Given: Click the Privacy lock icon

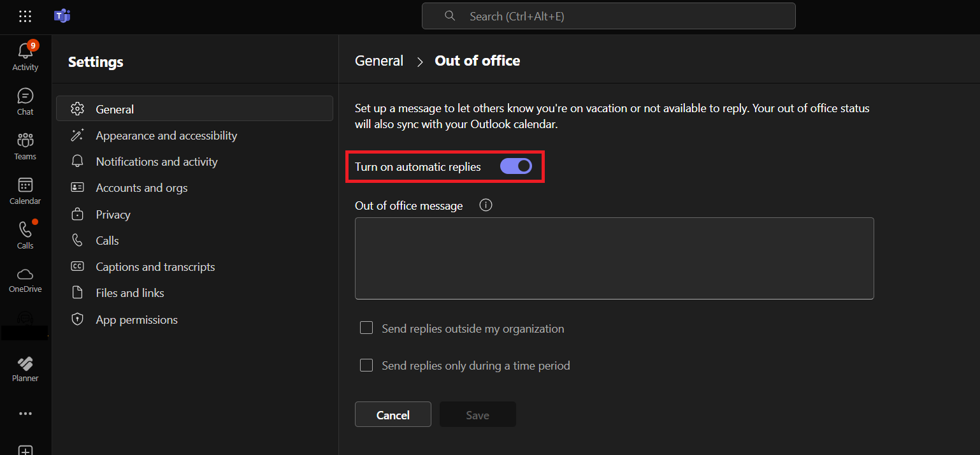Looking at the screenshot, I should pyautogui.click(x=78, y=214).
